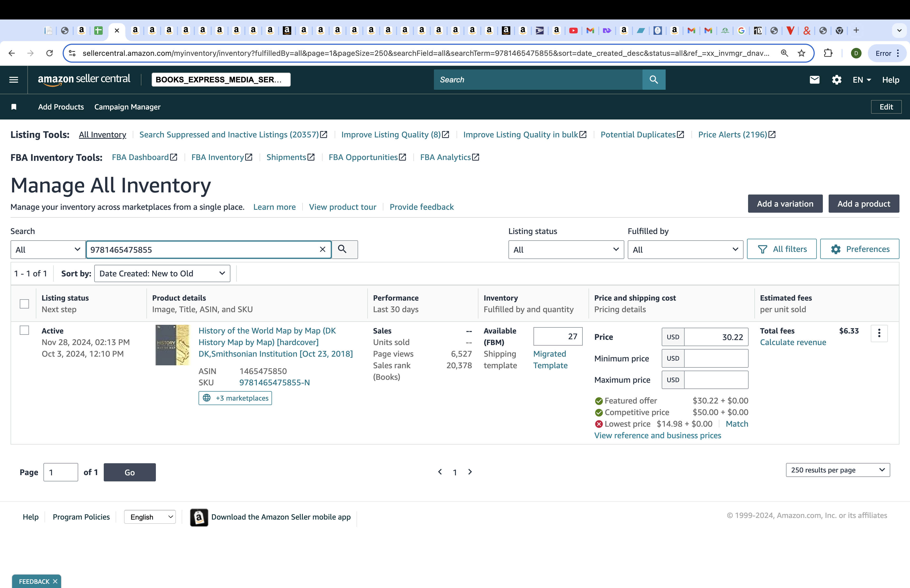The image size is (910, 588).
Task: Click the browser zoom magnifier icon
Action: [x=784, y=53]
